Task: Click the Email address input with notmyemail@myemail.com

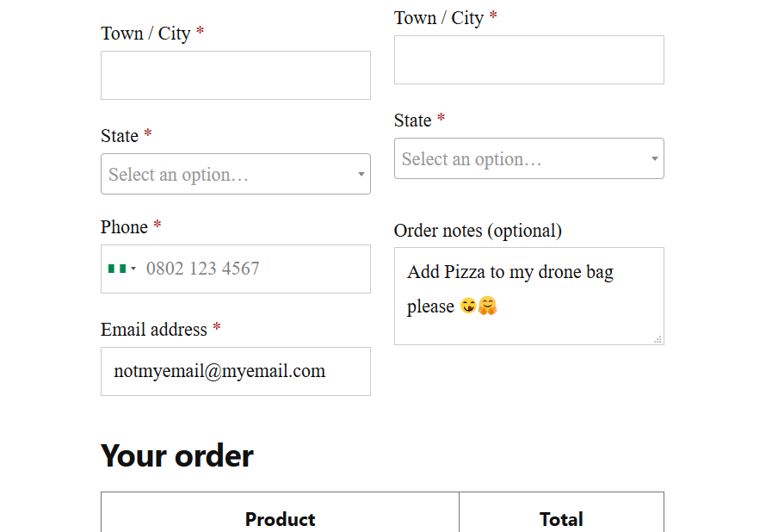Action: (x=235, y=372)
